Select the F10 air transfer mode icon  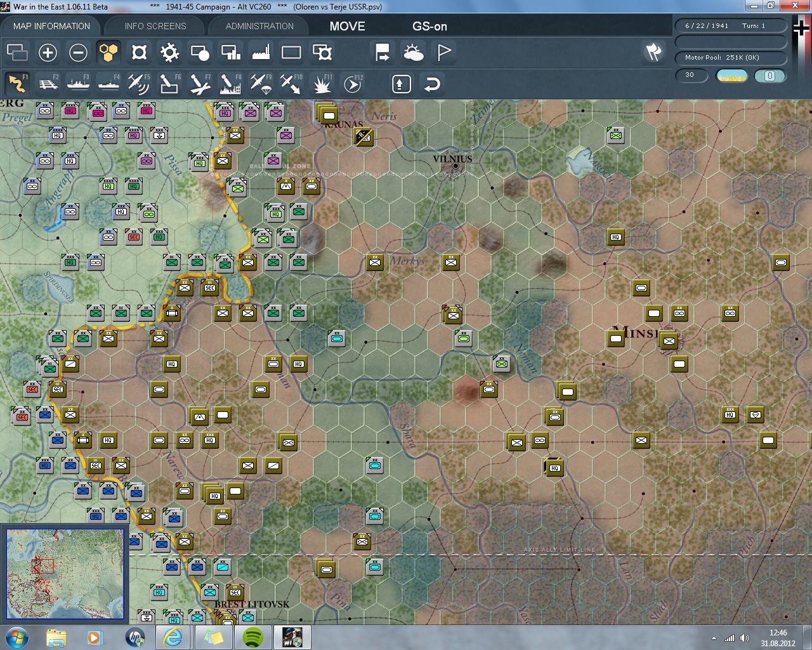(291, 84)
